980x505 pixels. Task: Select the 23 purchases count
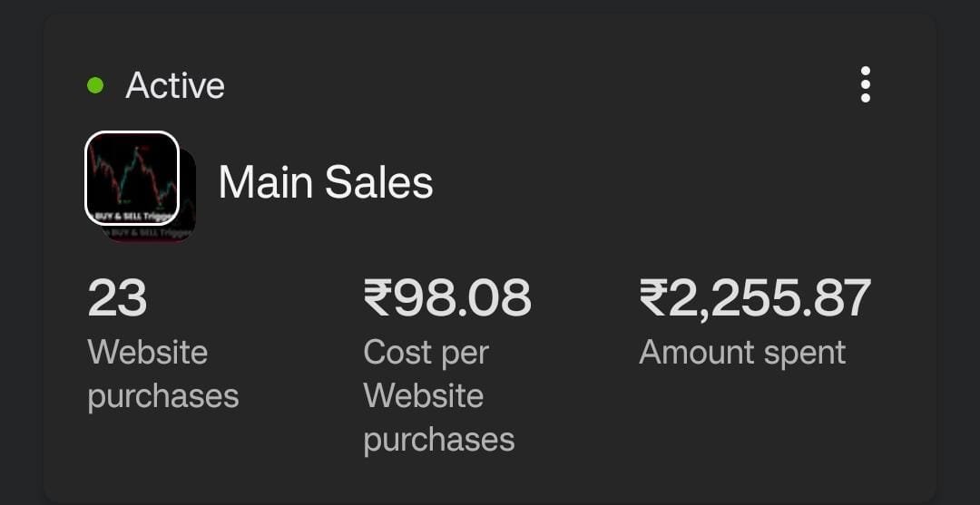(117, 298)
